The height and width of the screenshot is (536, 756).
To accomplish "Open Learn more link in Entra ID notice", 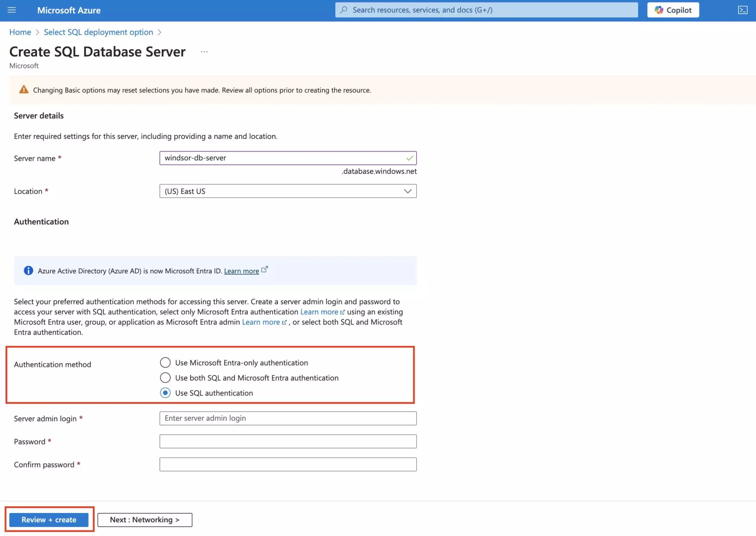I will pos(241,271).
